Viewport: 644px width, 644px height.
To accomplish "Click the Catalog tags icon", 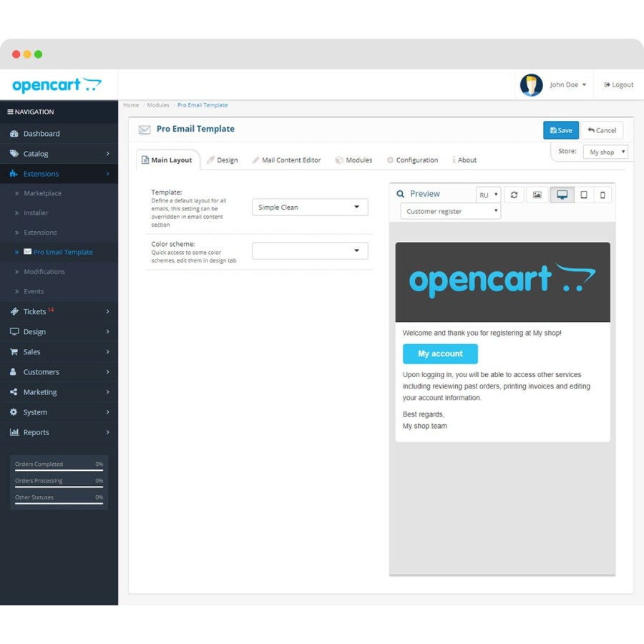I will [x=14, y=154].
